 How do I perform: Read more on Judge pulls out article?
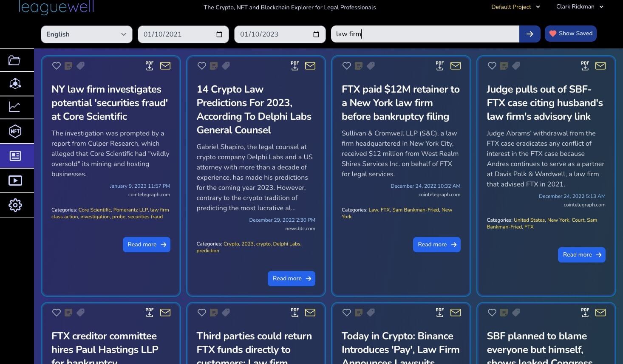tap(582, 255)
